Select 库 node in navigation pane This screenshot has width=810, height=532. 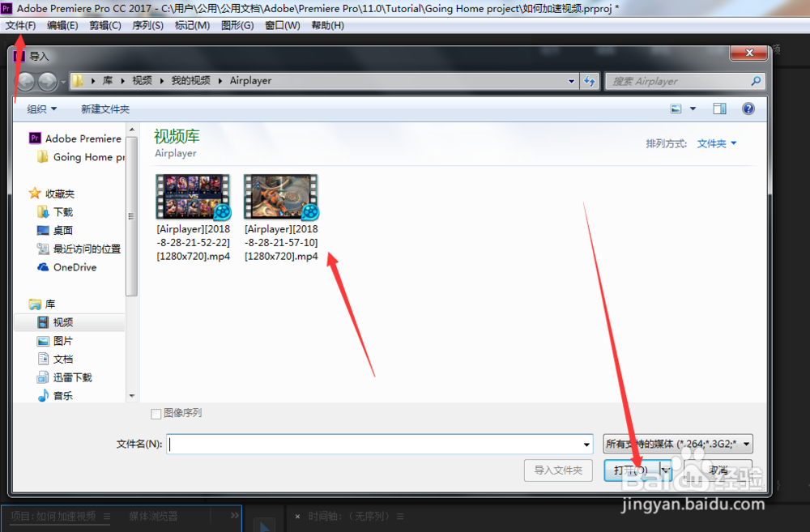(x=42, y=304)
